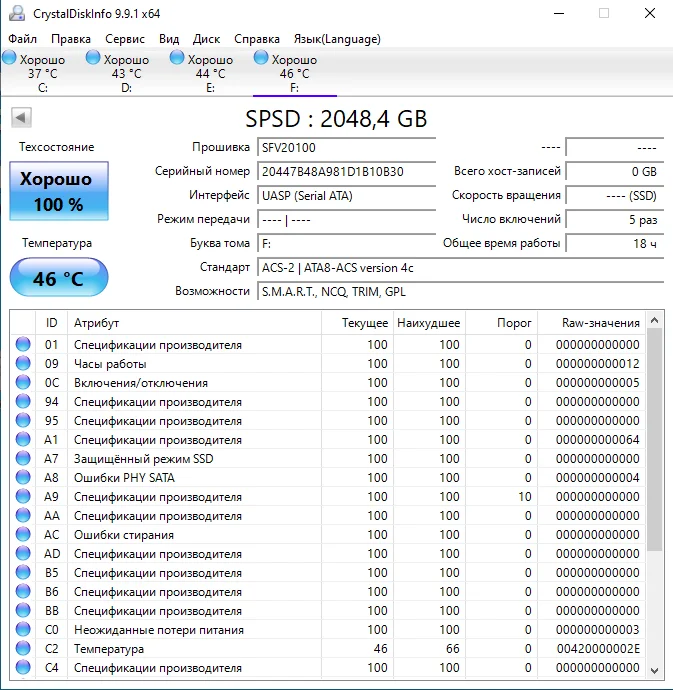
Task: Click the ID column header
Action: [x=51, y=323]
